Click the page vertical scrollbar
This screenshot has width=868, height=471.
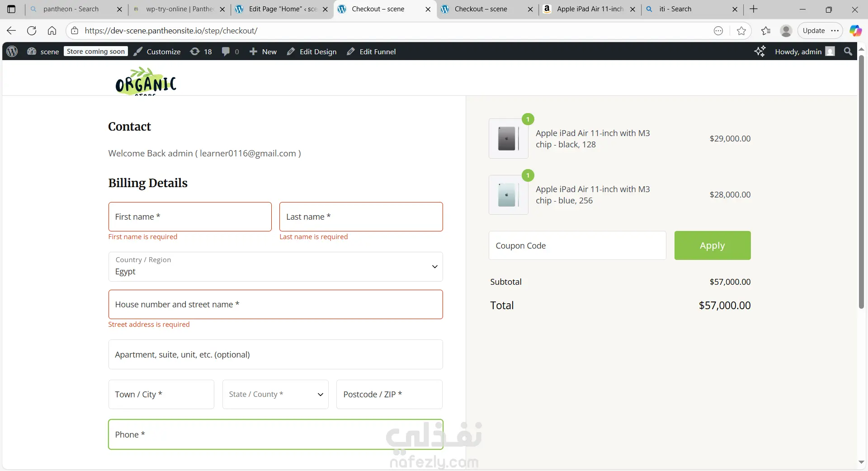[862, 181]
